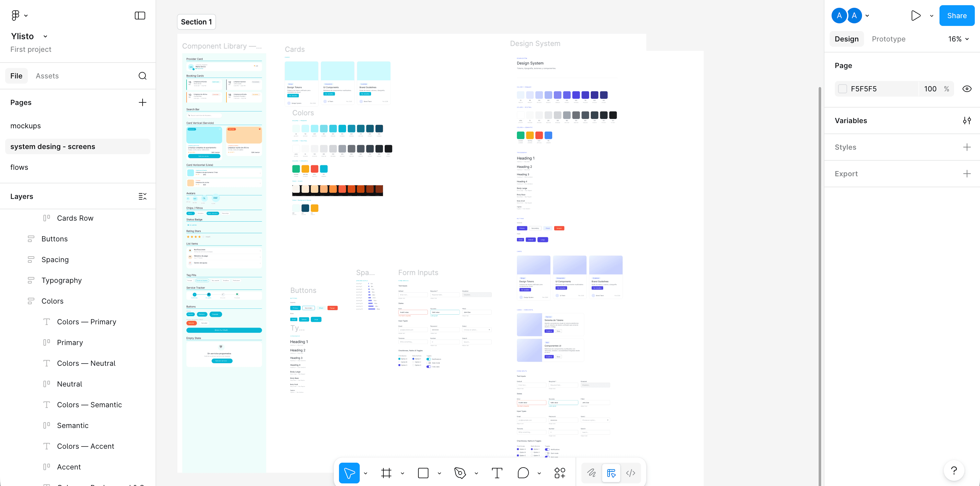This screenshot has height=486, width=980.
Task: Toggle visibility of the page background color
Action: [x=967, y=88]
